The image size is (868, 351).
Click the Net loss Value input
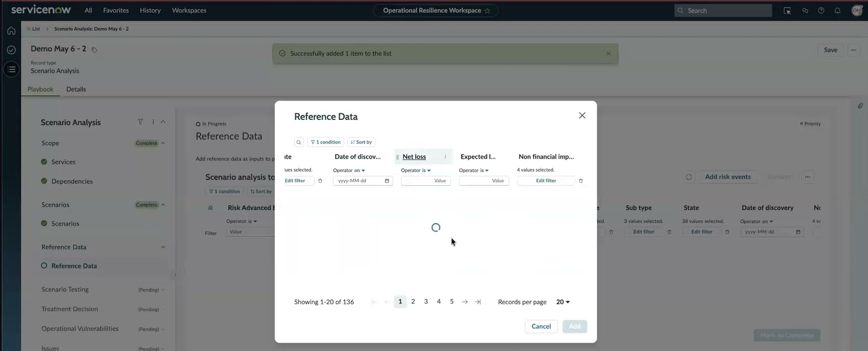(x=425, y=181)
